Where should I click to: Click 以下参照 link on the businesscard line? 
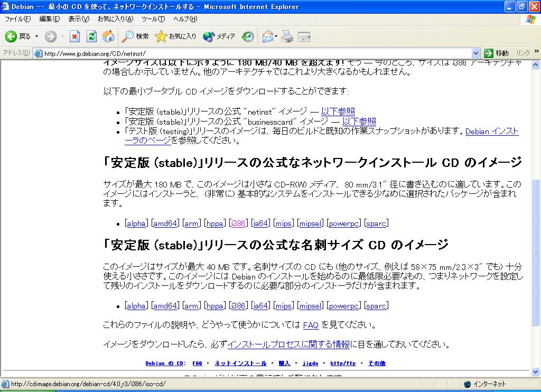pyautogui.click(x=359, y=122)
